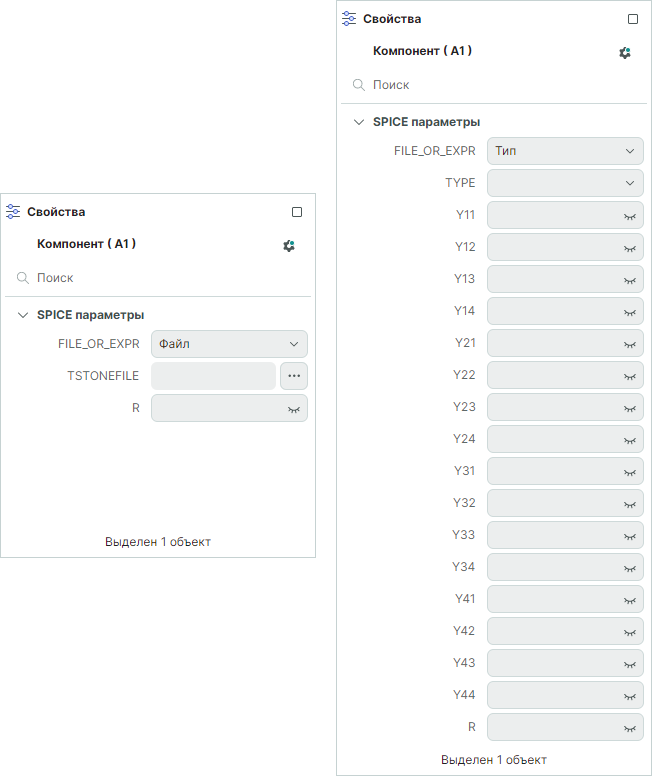Image resolution: width=652 pixels, height=776 pixels.
Task: Click the search magnifier icon in right panel
Action: [359, 85]
